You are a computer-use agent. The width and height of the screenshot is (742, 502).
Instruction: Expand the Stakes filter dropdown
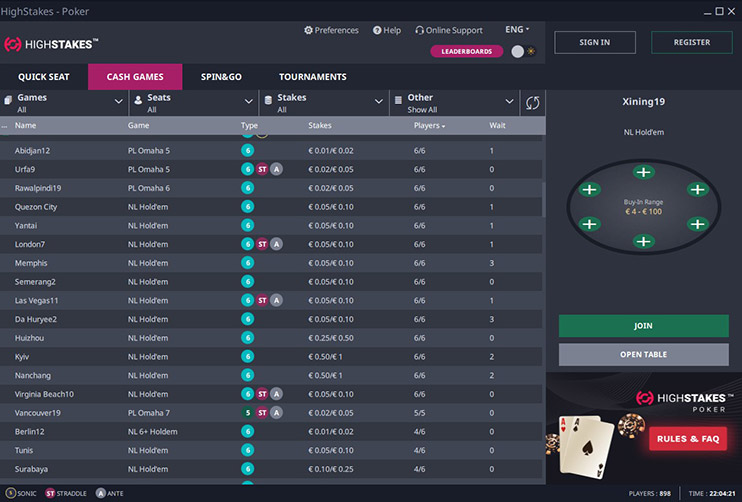tap(324, 103)
